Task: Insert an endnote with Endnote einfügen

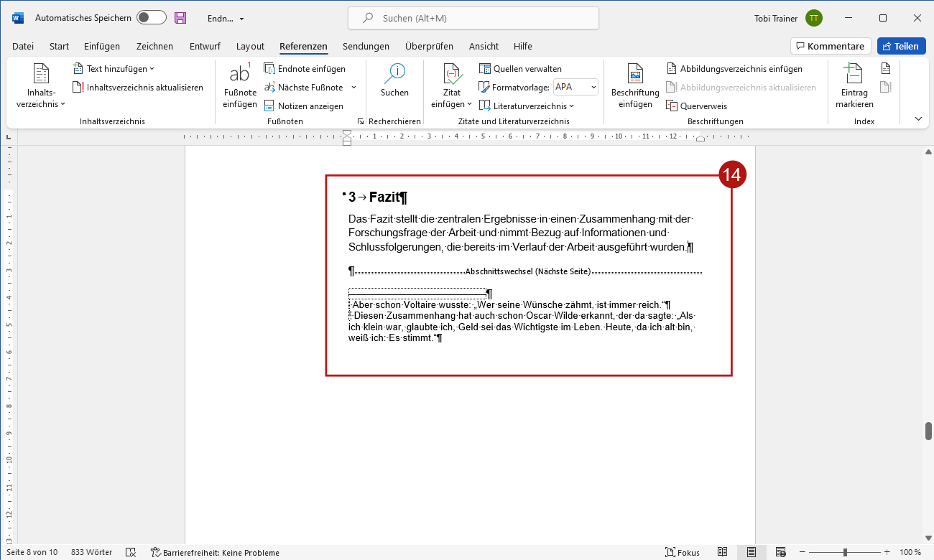Action: [305, 69]
